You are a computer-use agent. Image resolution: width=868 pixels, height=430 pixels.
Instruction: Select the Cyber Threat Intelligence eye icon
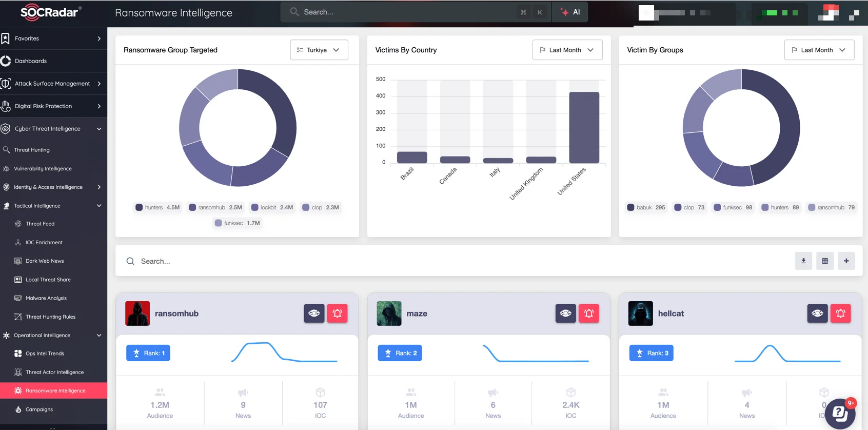pyautogui.click(x=6, y=129)
